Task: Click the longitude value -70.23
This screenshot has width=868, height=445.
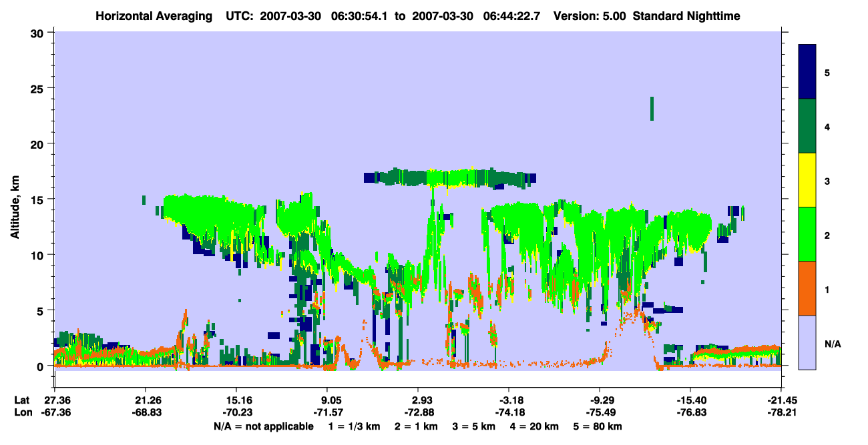Action: click(x=236, y=412)
